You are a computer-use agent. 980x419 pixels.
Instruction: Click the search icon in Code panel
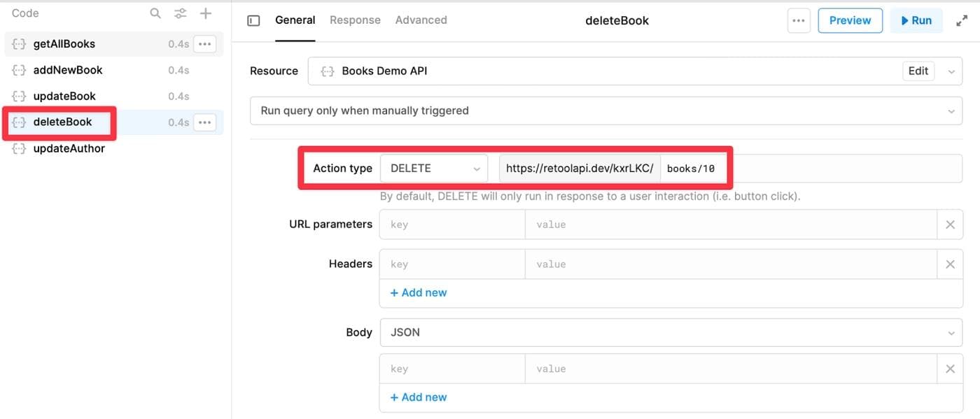coord(155,13)
